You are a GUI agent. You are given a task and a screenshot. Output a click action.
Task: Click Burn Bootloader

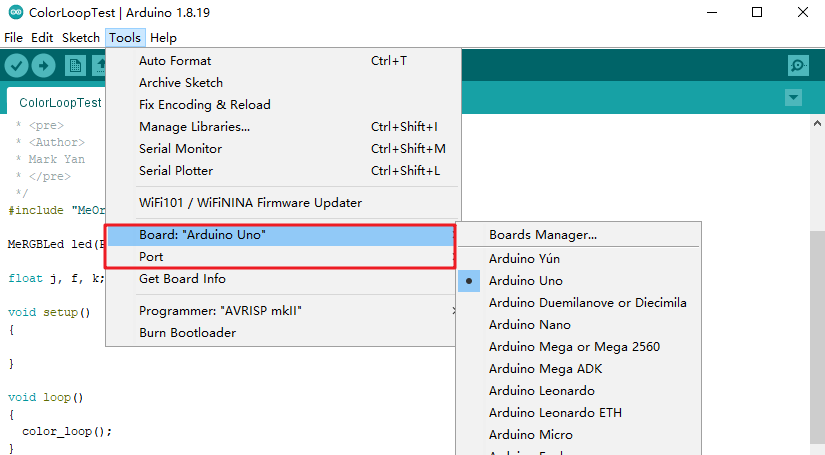(x=281, y=333)
